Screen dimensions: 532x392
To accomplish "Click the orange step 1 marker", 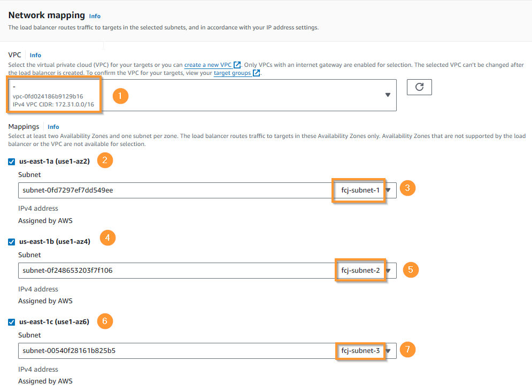I will (120, 96).
